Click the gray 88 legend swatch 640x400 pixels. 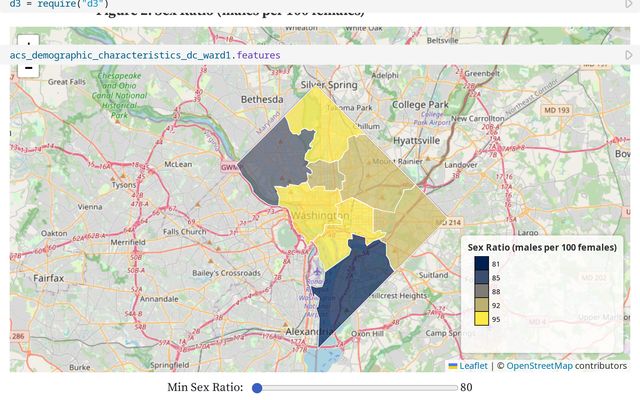[482, 291]
